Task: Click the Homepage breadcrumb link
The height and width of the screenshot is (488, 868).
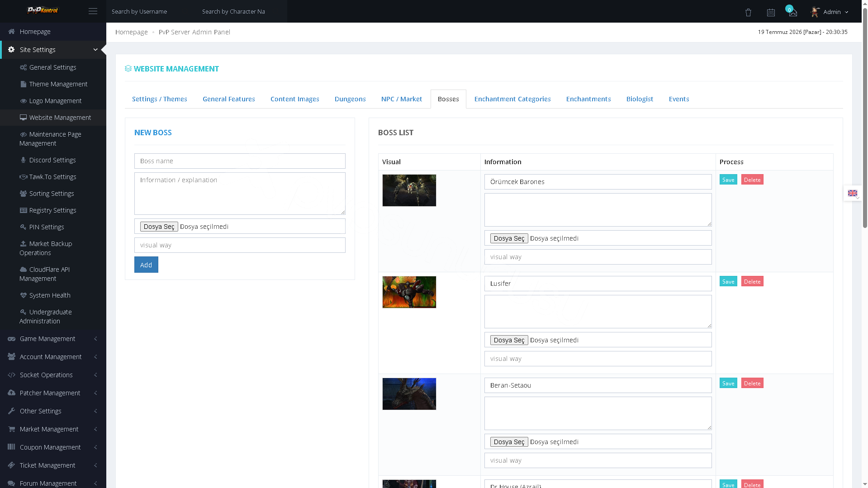Action: 132,32
